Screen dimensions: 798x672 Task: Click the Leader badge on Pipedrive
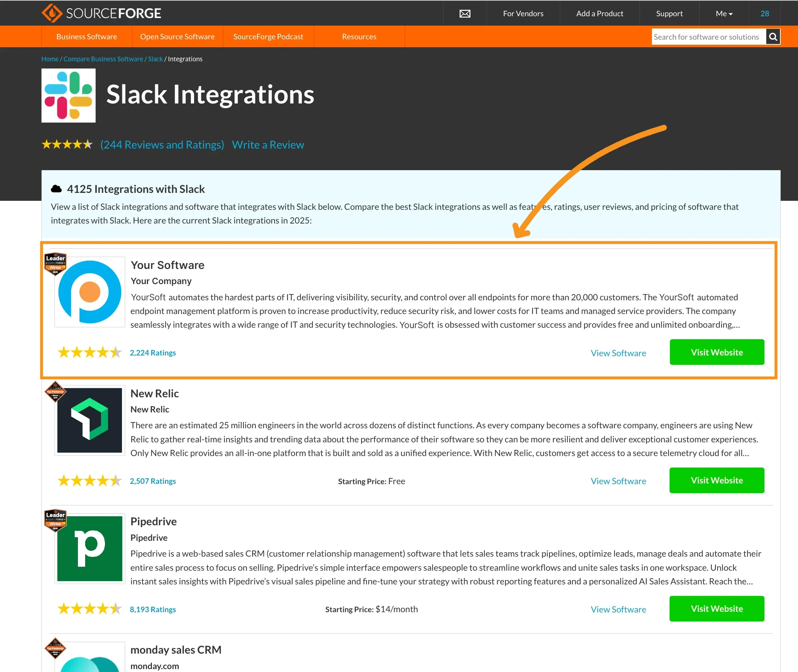click(x=55, y=520)
